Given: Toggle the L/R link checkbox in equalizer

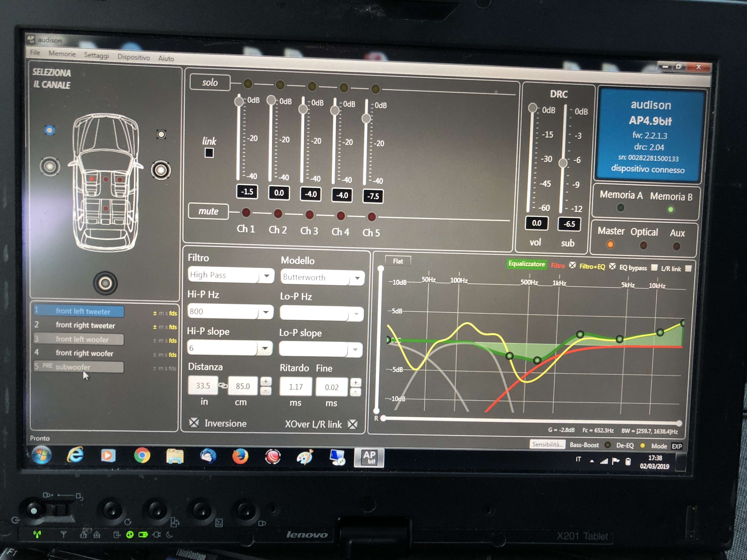Looking at the screenshot, I should (x=688, y=268).
